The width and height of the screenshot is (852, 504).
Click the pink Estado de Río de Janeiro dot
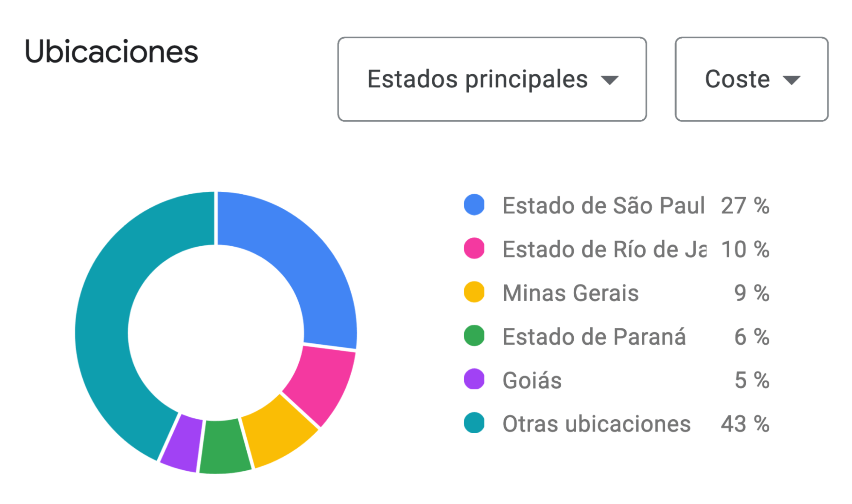(474, 249)
